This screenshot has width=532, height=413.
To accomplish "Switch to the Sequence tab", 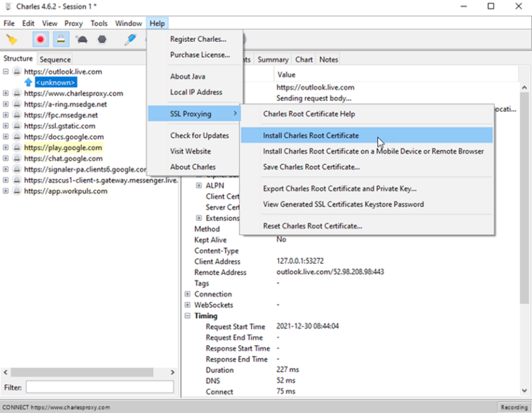I will pyautogui.click(x=55, y=59).
